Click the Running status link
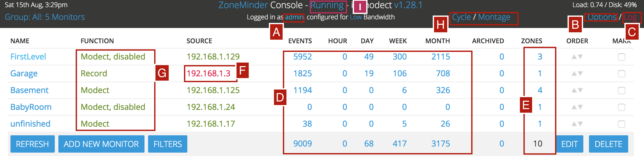This screenshot has width=644, height=162. click(327, 5)
